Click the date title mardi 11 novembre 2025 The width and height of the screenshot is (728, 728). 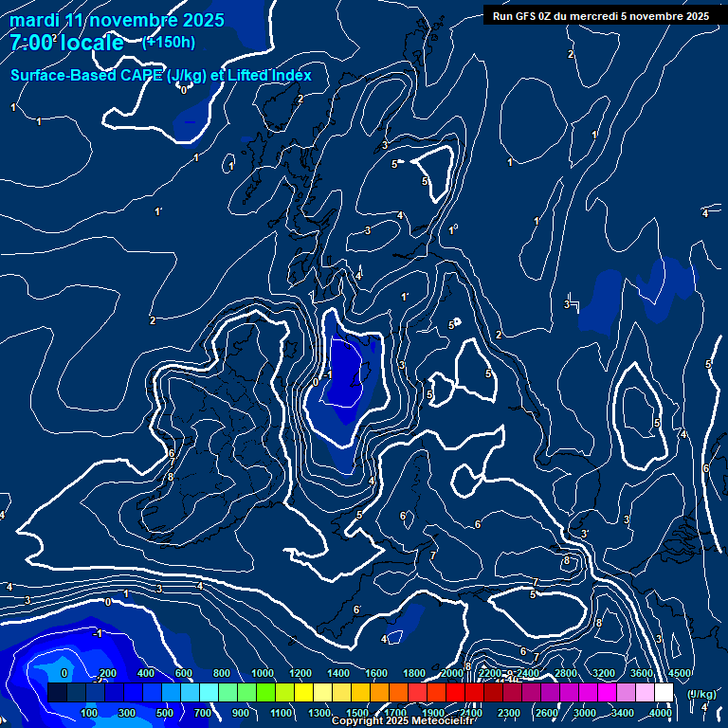coord(117,20)
